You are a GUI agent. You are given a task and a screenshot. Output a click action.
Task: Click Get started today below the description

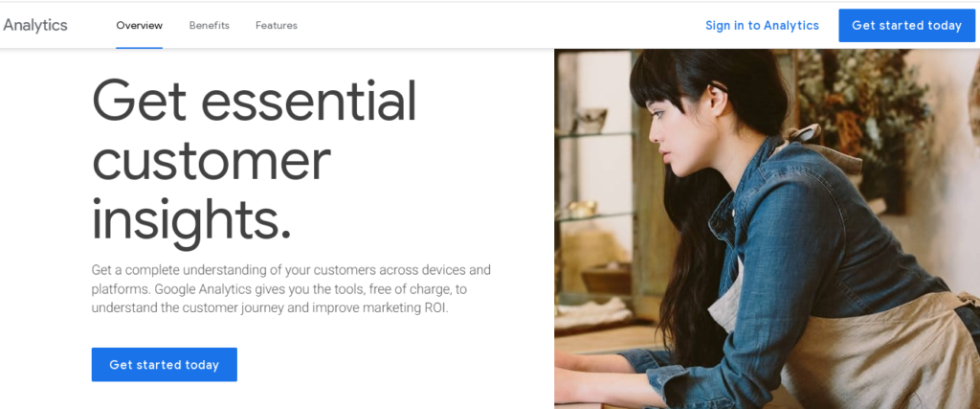[165, 365]
